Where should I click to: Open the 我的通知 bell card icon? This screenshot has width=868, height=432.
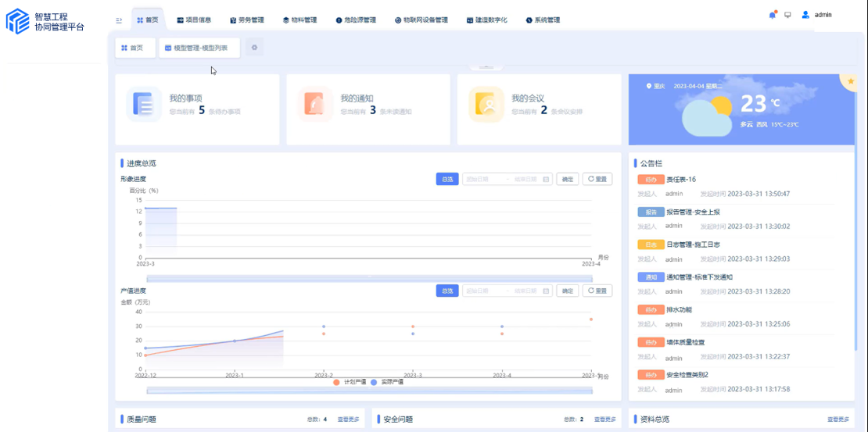tap(315, 105)
